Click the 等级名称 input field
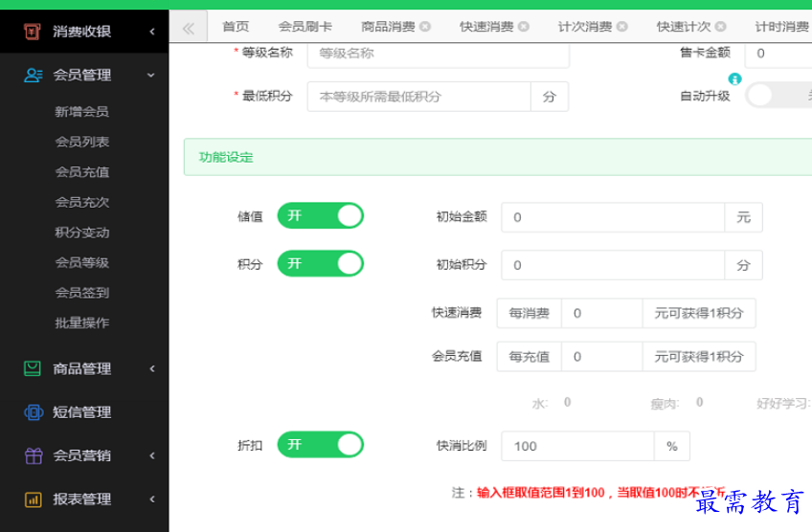Viewport: 812px width, 532px height. (x=438, y=54)
